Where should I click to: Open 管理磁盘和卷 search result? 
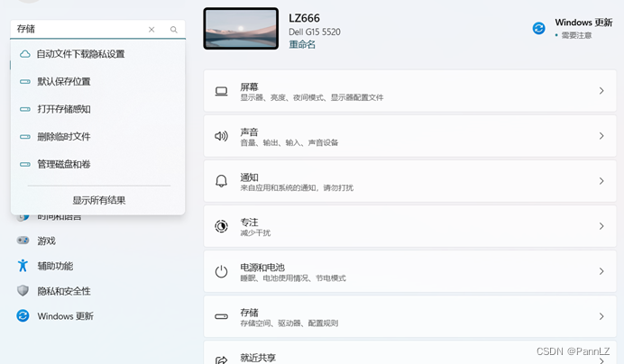[98, 164]
